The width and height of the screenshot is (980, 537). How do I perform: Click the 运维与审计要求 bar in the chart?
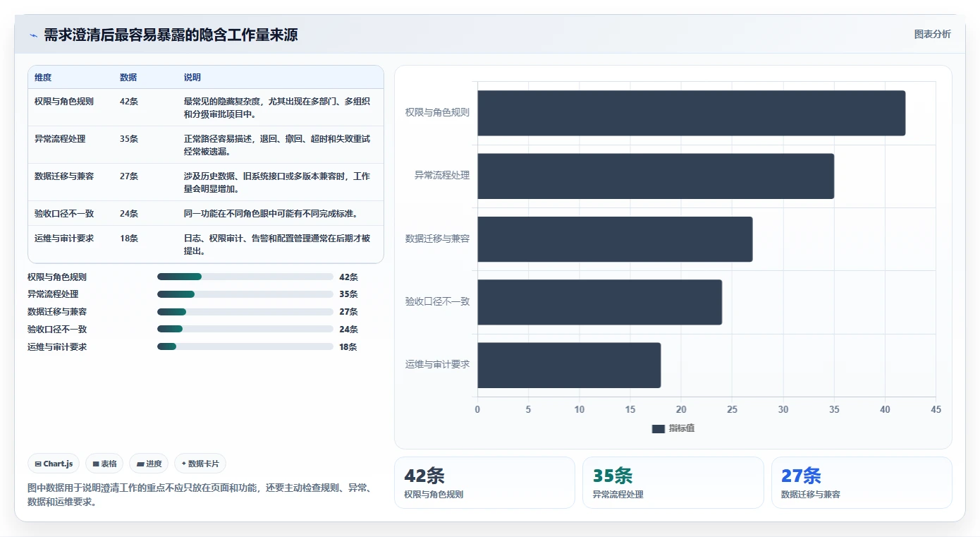(569, 365)
